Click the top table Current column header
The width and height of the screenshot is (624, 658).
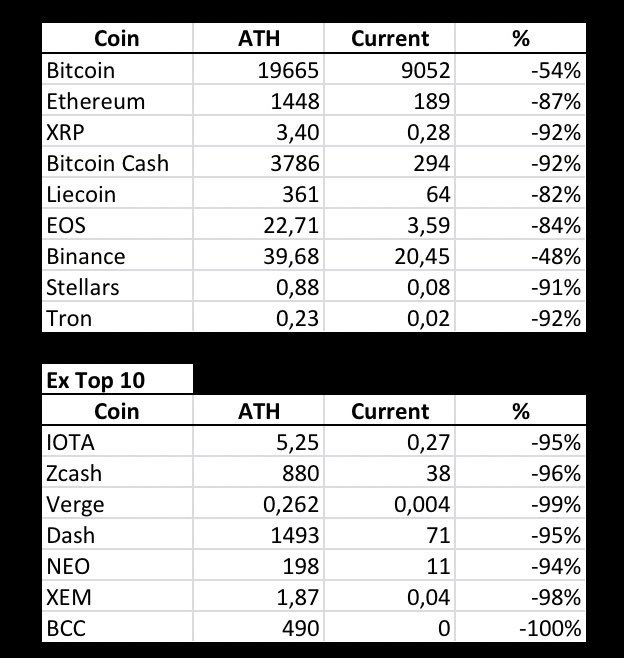pos(389,38)
